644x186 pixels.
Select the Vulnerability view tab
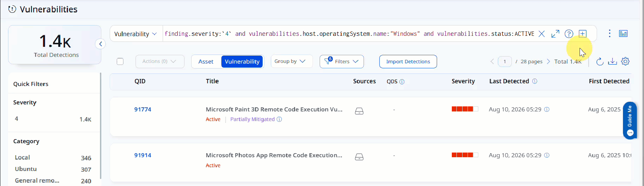pos(242,62)
